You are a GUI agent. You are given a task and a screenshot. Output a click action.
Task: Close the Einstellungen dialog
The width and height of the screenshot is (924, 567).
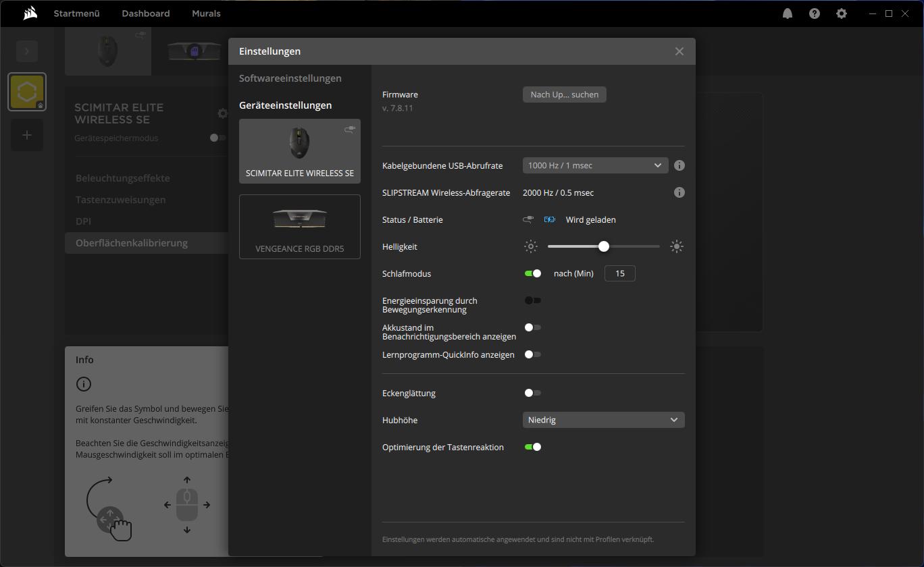tap(679, 51)
